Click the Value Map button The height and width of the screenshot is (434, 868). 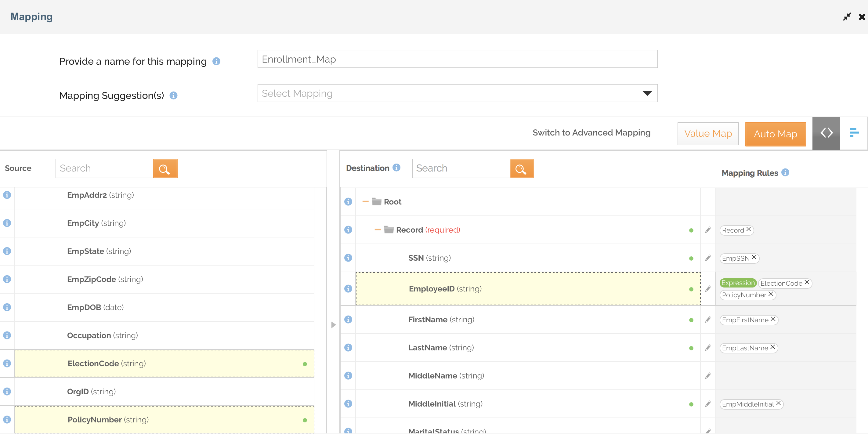tap(708, 134)
